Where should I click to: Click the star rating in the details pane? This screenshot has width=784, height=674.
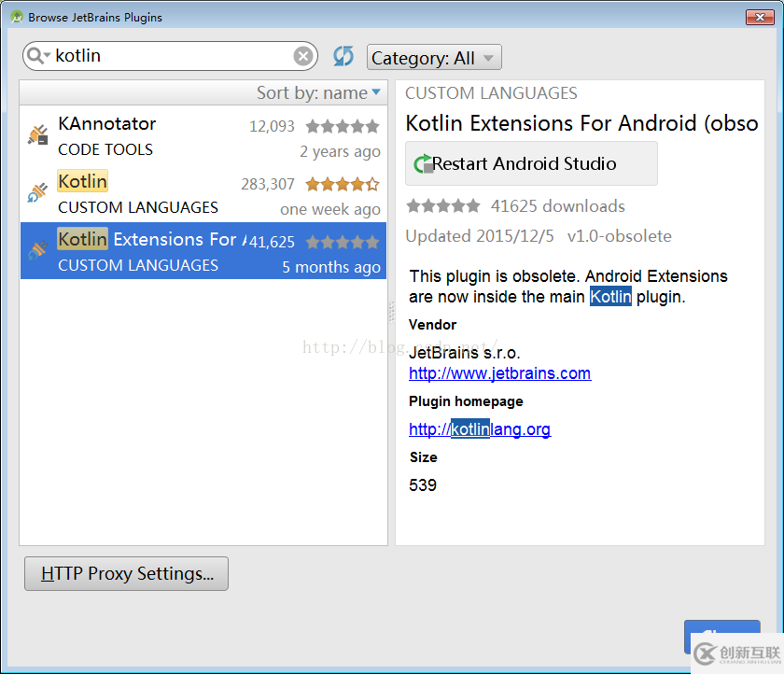[x=443, y=206]
